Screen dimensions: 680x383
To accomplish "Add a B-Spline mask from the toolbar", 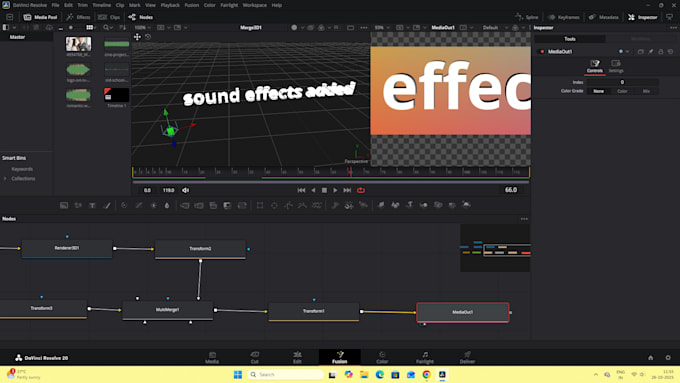I will [x=302, y=205].
